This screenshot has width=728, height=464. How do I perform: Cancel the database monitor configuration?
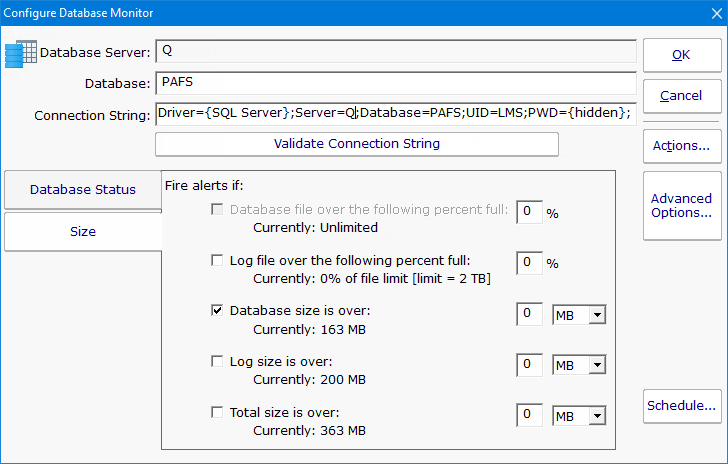click(x=681, y=97)
